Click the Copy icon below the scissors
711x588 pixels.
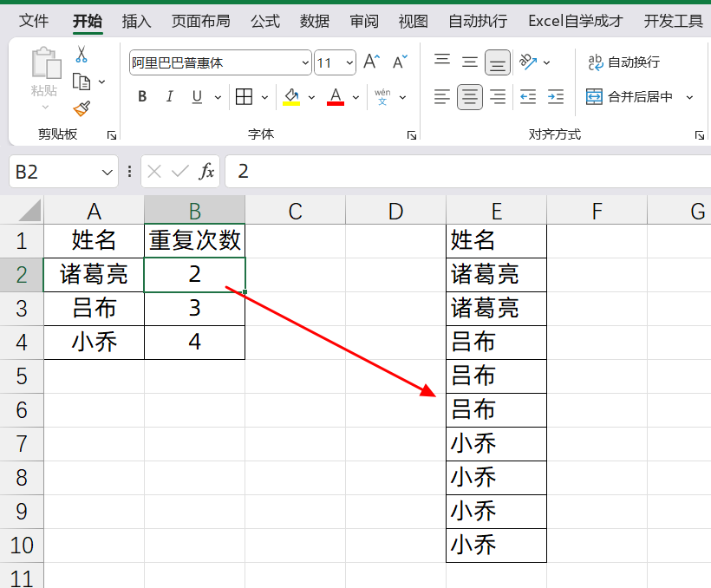83,81
